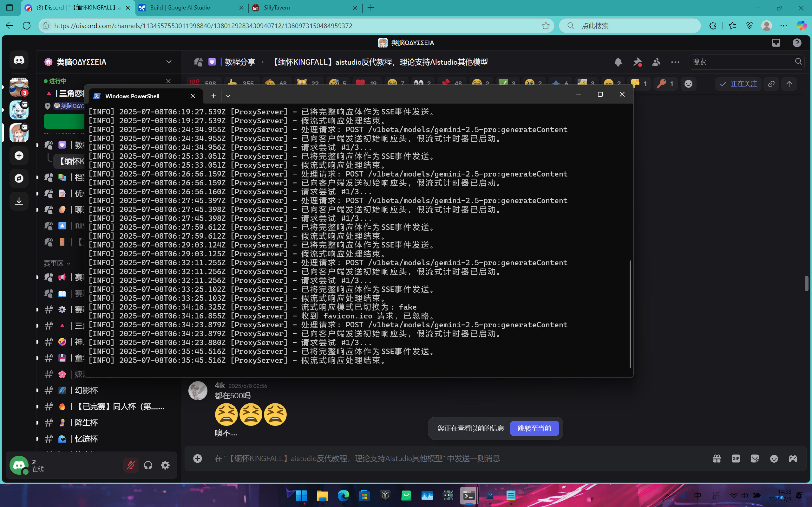
Task: Open notification bell settings for thread
Action: 618,62
